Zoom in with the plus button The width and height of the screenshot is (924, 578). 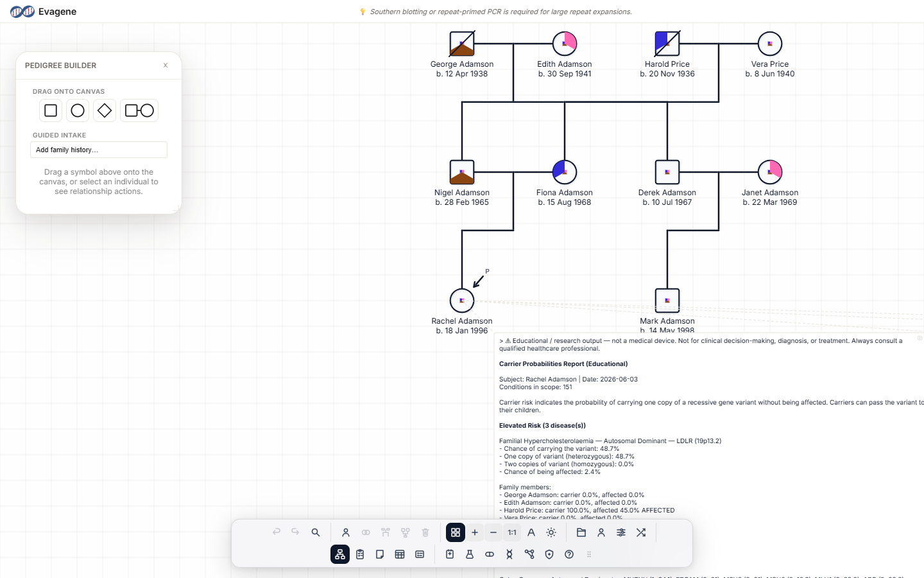coord(475,532)
